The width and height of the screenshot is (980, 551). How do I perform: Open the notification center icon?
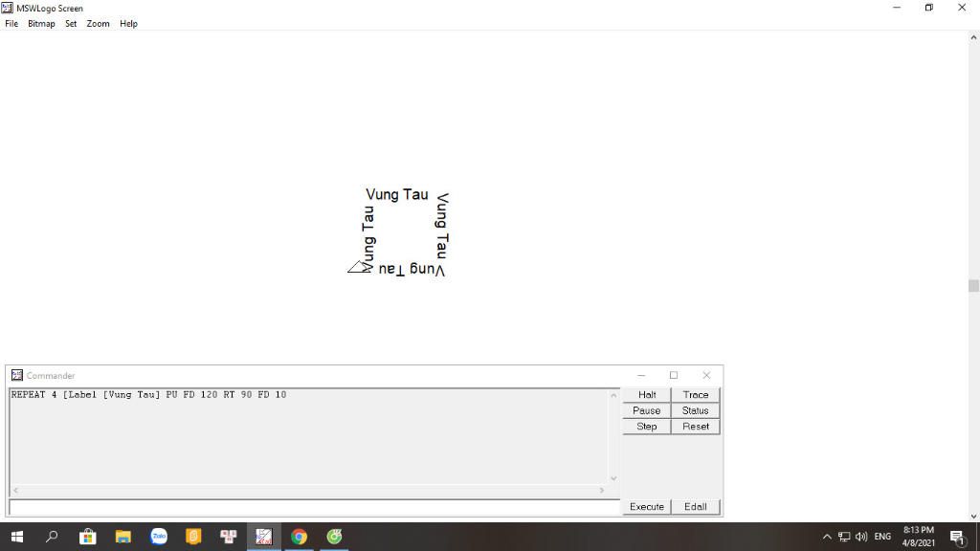958,537
